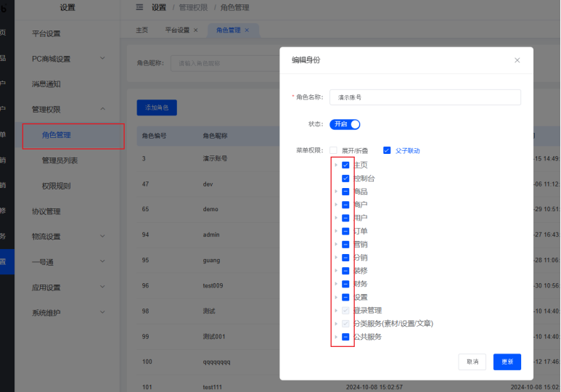Viewport: 561px width, 392px height.
Task: Expand the 商户 tree node arrow
Action: [x=336, y=205]
